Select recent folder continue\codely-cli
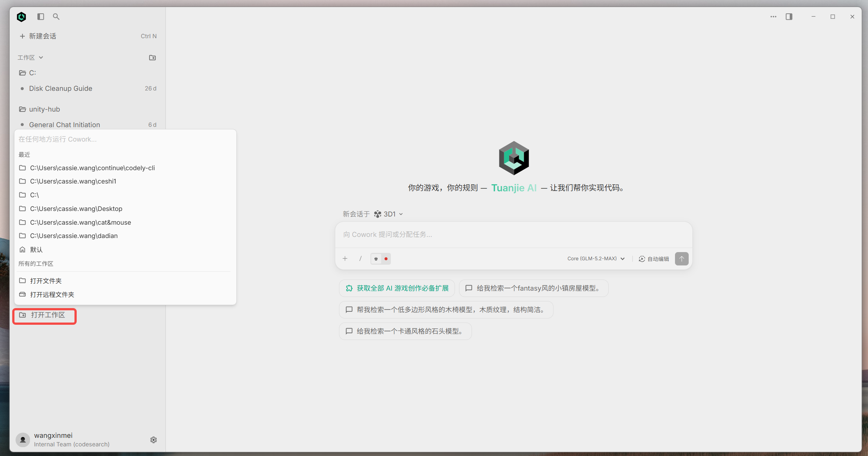This screenshot has height=456, width=868. 125,168
